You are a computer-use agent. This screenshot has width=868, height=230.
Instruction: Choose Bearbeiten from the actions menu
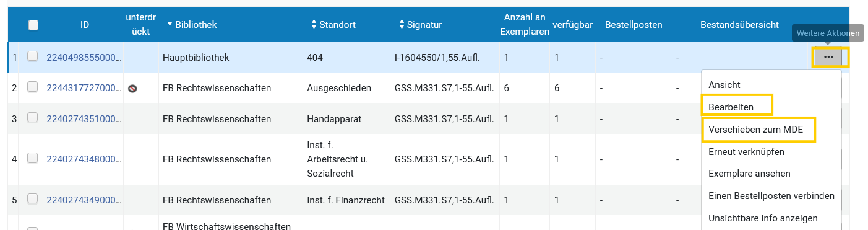pos(731,107)
